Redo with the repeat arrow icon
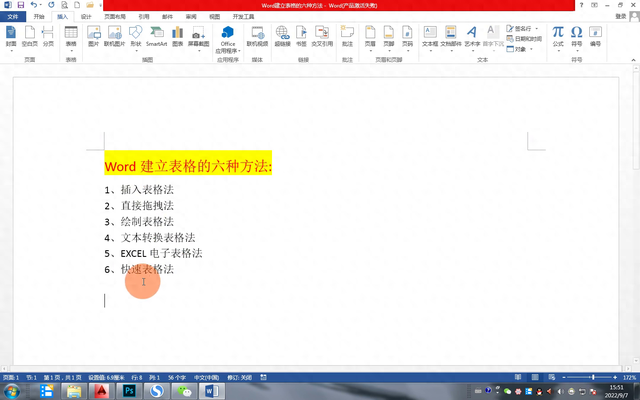The image size is (640, 400). pos(51,5)
